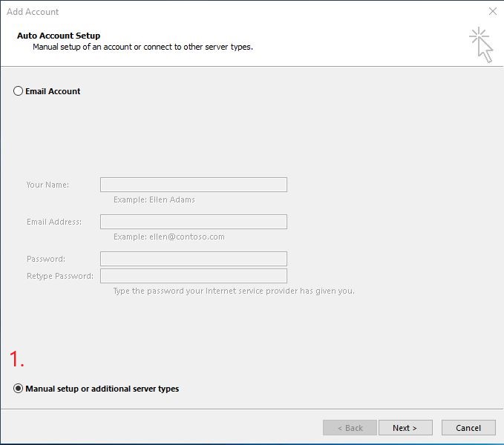This screenshot has width=504, height=445.
Task: Click the Auto Account Setup heading
Action: point(59,36)
